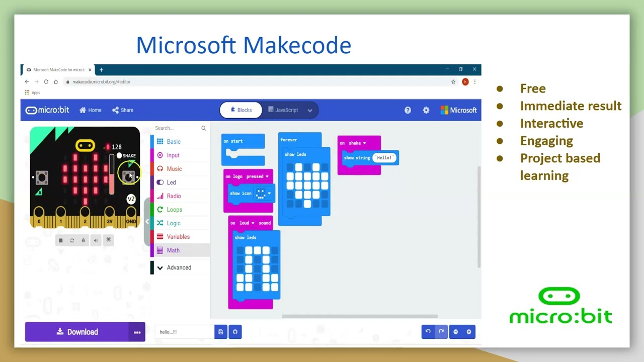Bookmark this page with star icon
The width and height of the screenshot is (644, 362).
[x=453, y=81]
